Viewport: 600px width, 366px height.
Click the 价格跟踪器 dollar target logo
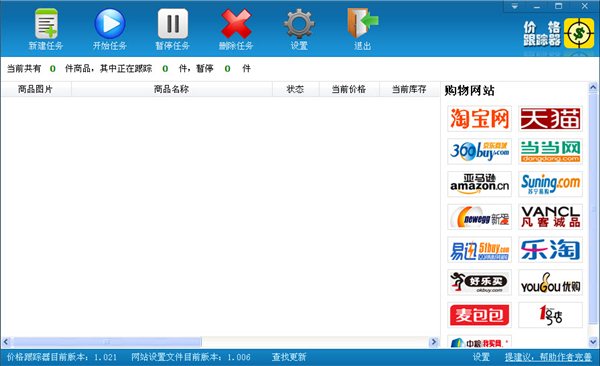pos(579,33)
